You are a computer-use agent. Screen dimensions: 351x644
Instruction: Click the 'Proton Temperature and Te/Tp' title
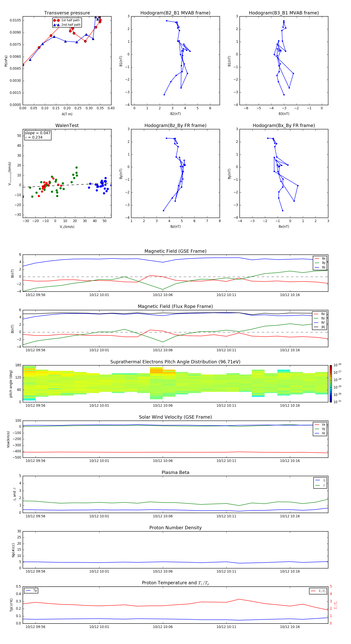click(x=175, y=583)
